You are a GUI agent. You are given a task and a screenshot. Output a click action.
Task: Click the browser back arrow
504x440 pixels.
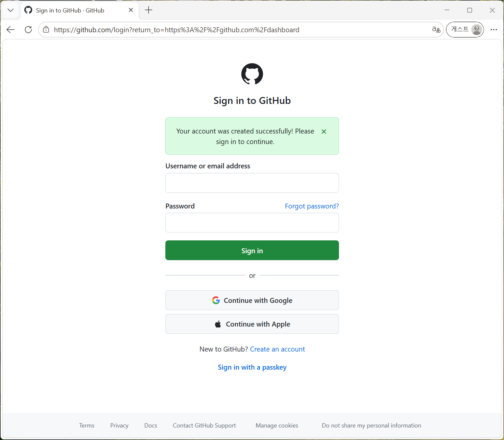point(11,30)
